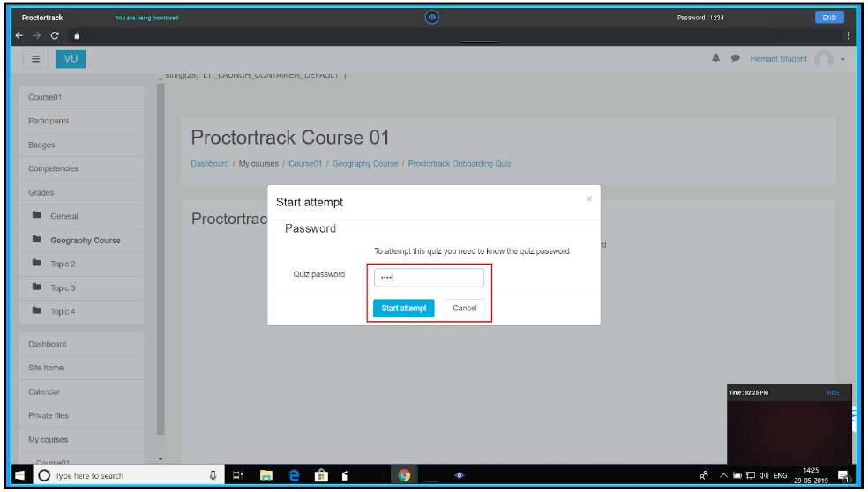
Task: Hide the webcam preview panel
Action: [x=834, y=392]
